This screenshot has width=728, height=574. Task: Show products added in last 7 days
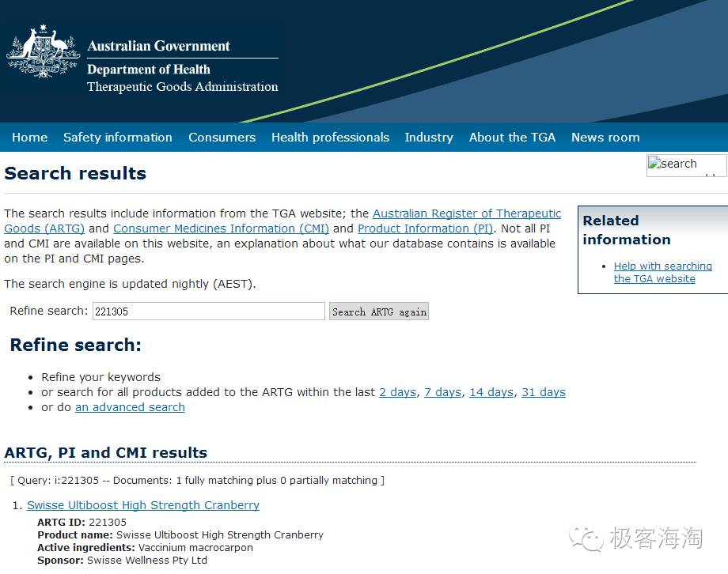pos(442,393)
